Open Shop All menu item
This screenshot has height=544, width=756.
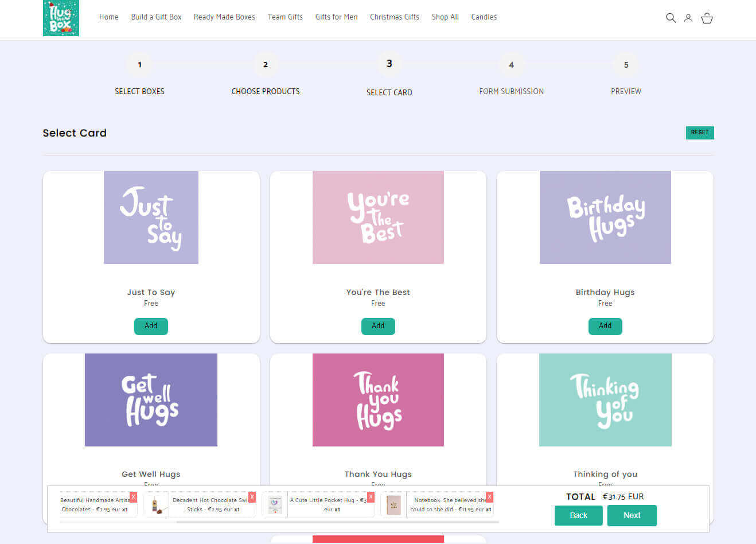[445, 17]
